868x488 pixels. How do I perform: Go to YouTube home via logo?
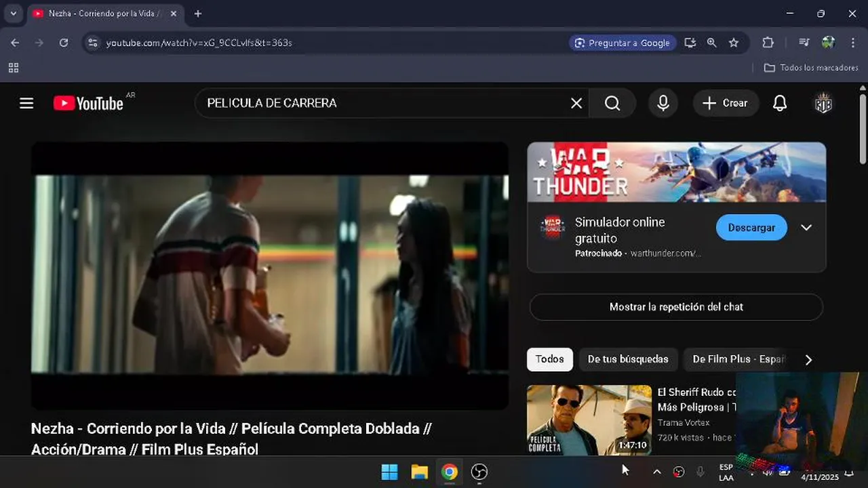pyautogui.click(x=88, y=103)
